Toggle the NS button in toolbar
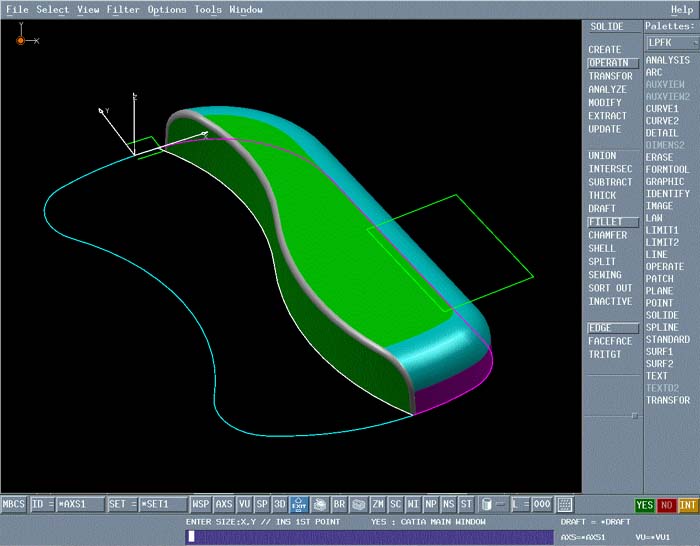This screenshot has height=546, width=700. click(448, 505)
